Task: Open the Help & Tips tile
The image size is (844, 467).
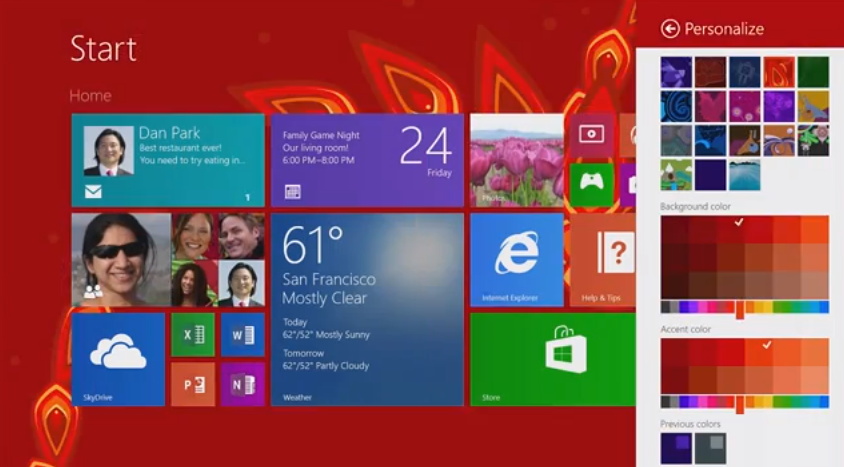Action: [603, 260]
